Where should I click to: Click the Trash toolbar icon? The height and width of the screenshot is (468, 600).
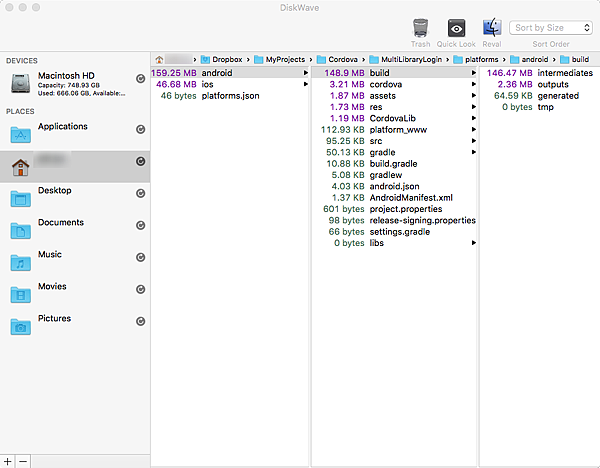coord(421,28)
